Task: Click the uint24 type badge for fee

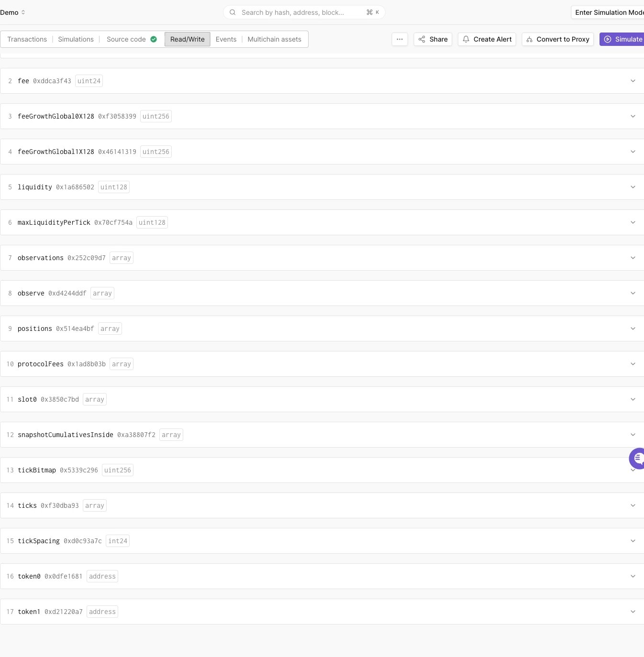Action: tap(89, 81)
